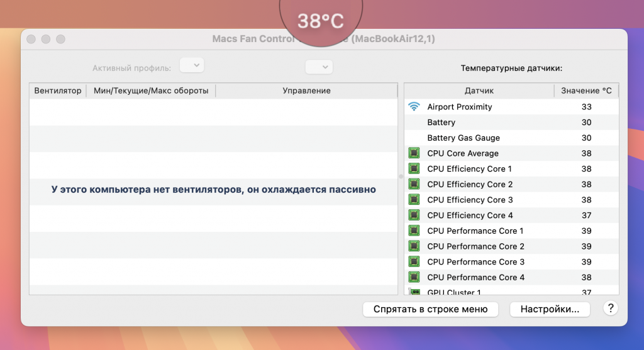Click the CPU Performance Core 2 chip icon
The image size is (644, 350).
point(414,246)
